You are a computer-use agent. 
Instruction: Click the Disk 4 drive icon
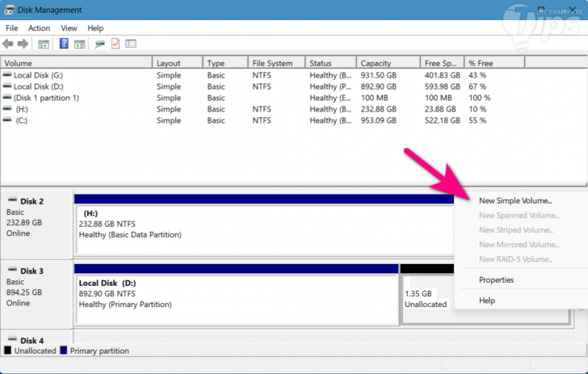(13, 339)
